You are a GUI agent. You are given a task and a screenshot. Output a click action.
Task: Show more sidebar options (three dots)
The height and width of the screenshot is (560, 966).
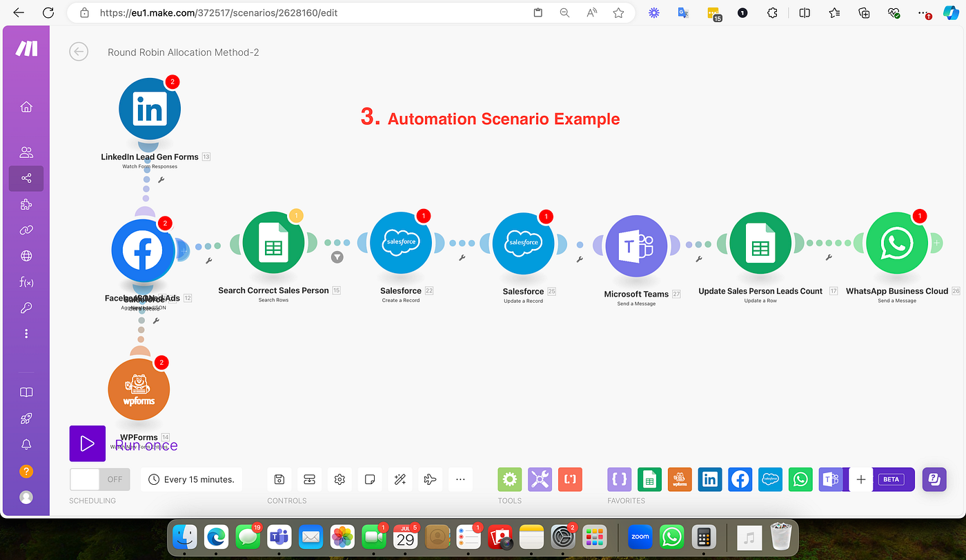[x=26, y=334]
